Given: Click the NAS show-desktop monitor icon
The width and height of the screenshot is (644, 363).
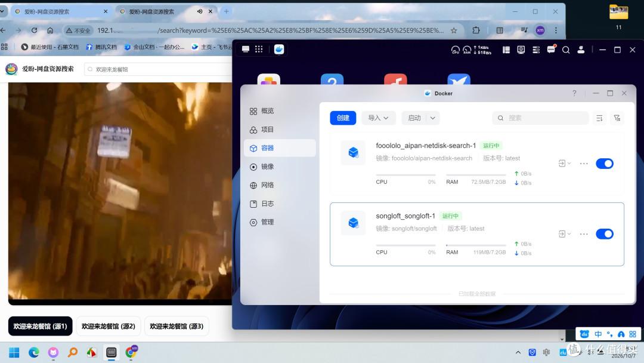Looking at the screenshot, I should pyautogui.click(x=246, y=50).
